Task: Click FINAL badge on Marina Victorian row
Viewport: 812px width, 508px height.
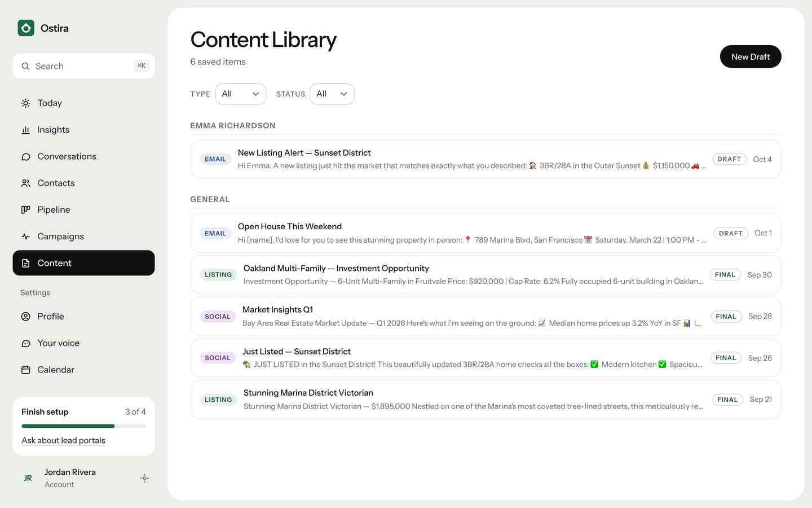Action: 727,400
